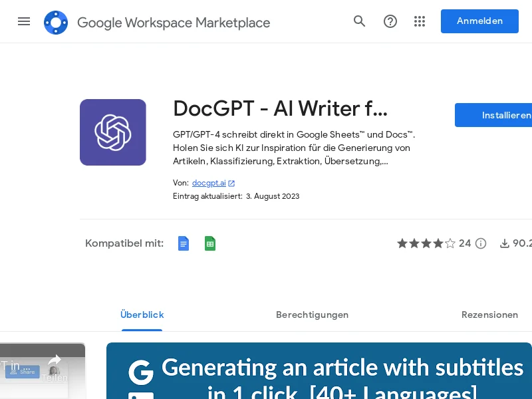
Task: Open the Google apps grid launcher
Action: [420, 21]
